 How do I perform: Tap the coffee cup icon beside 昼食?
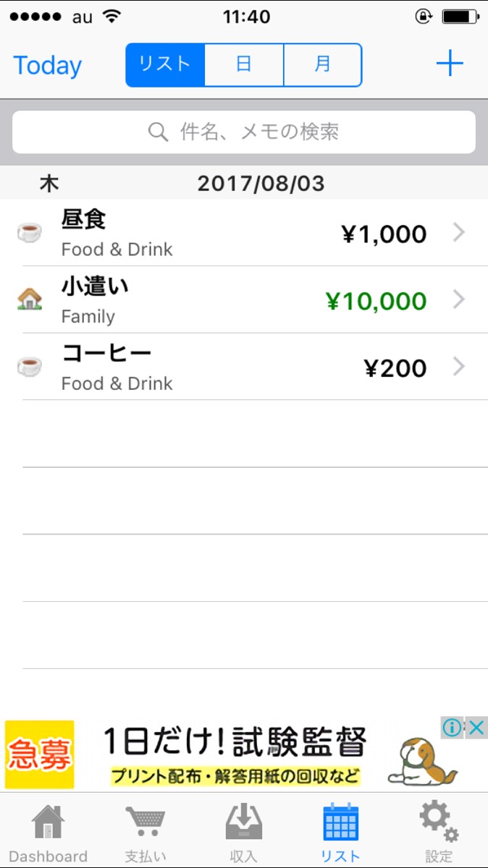30,233
